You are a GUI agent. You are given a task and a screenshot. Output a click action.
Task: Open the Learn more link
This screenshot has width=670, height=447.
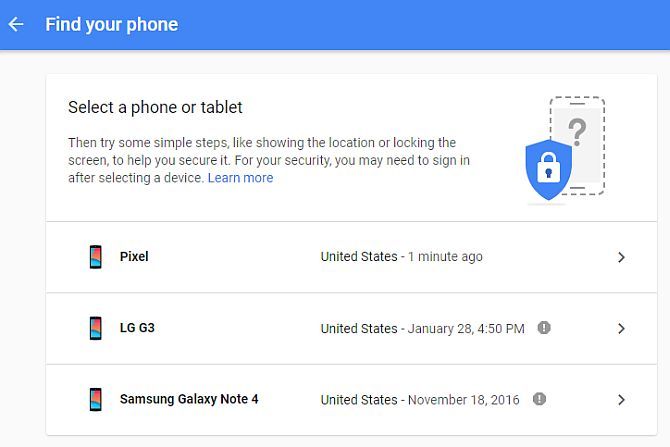240,178
